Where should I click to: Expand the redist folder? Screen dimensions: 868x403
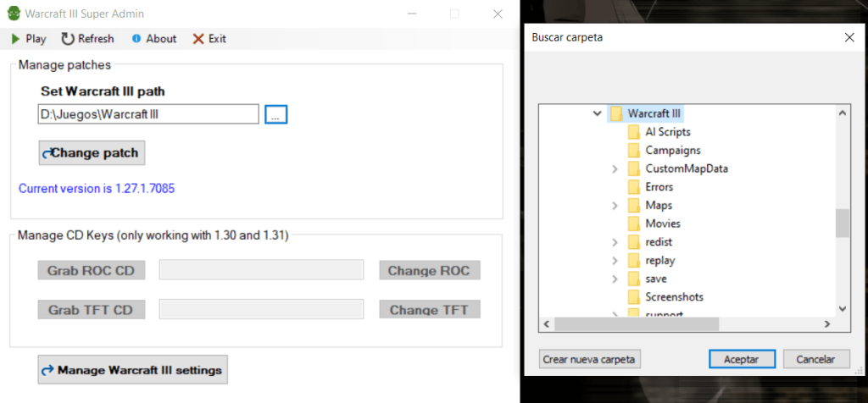(x=615, y=242)
